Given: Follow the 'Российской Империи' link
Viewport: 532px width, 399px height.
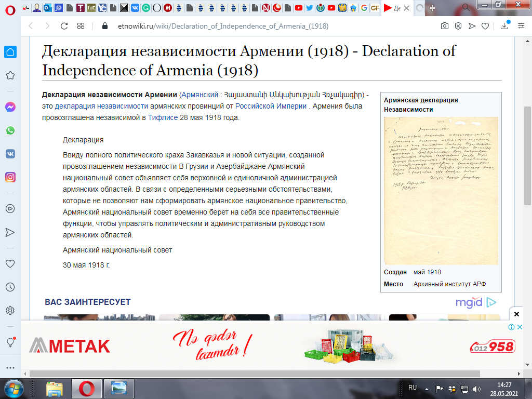Looking at the screenshot, I should (271, 106).
